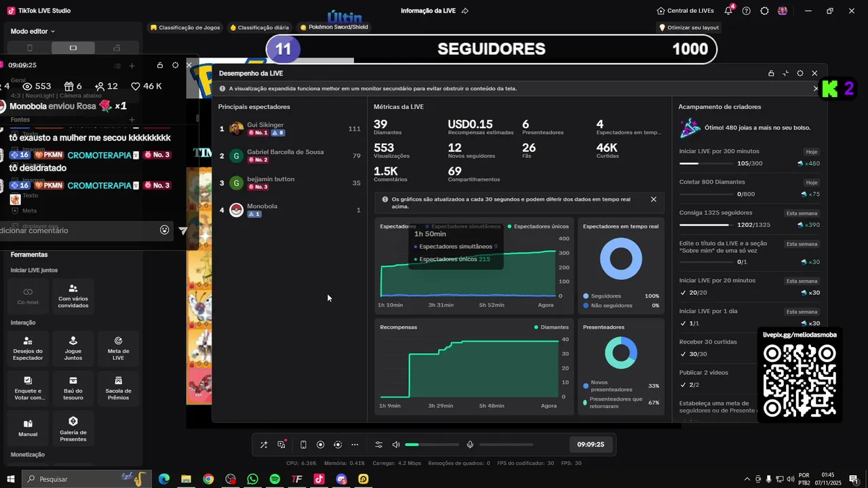Open Enquete e Votar tool
The width and height of the screenshot is (868, 488).
coord(28,388)
